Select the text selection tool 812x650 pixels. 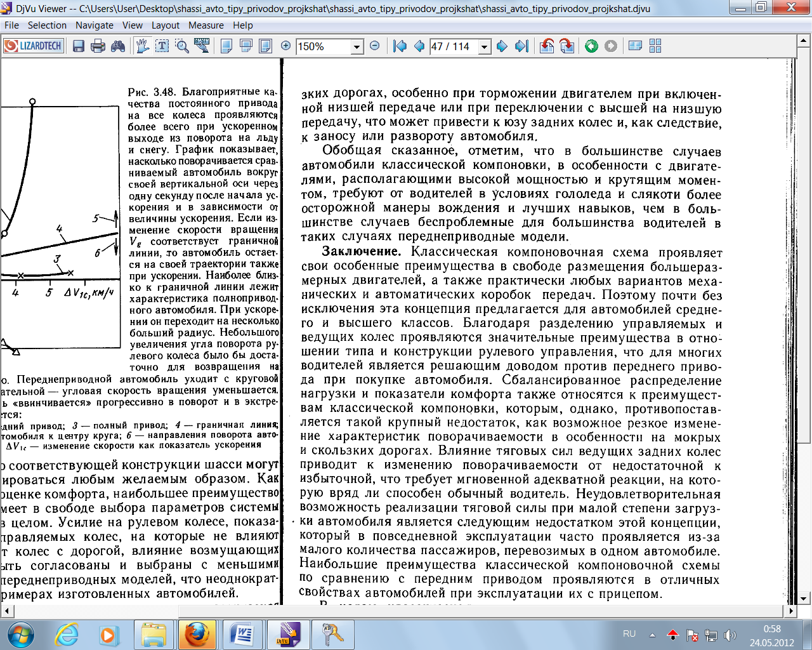[x=162, y=46]
